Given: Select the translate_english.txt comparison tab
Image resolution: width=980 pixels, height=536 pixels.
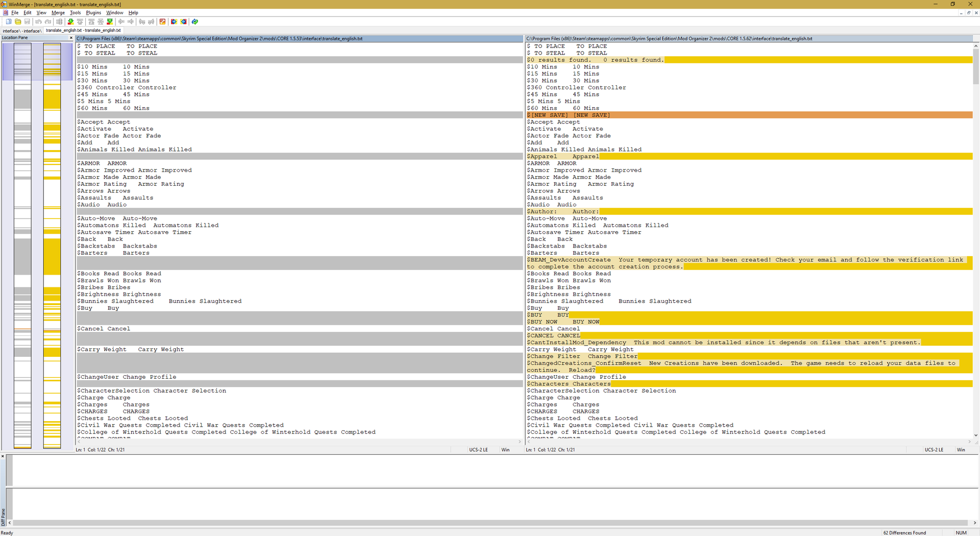Looking at the screenshot, I should point(83,31).
